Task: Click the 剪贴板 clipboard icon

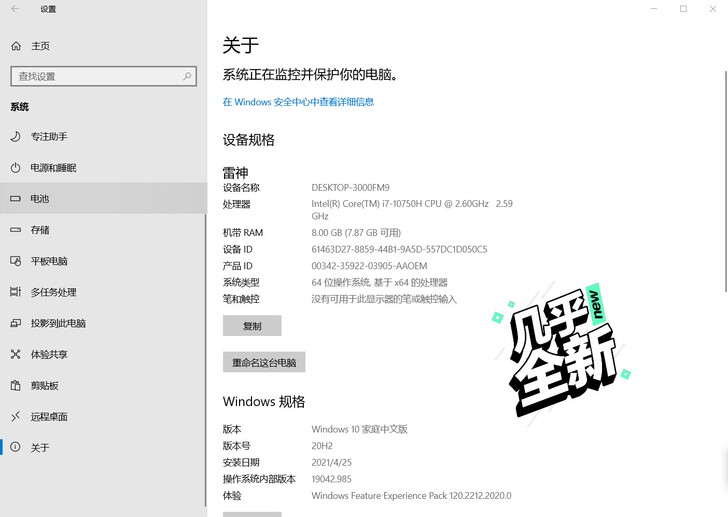Action: click(15, 385)
